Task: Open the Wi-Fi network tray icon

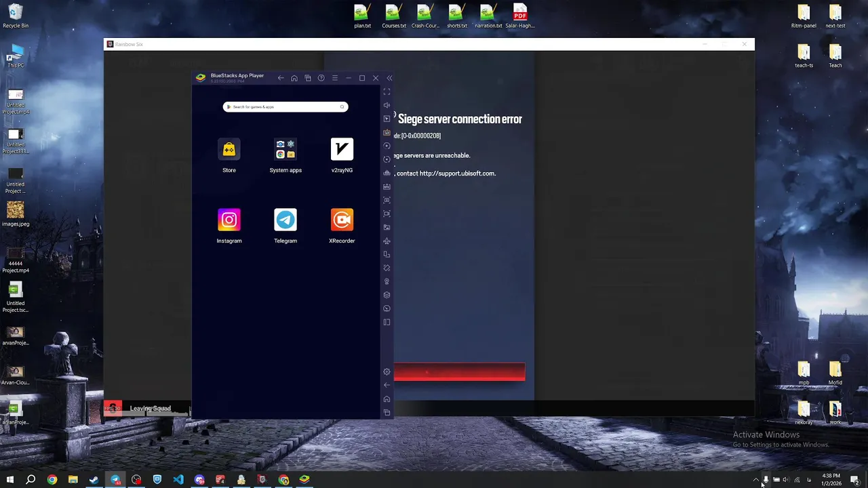Action: coord(797,480)
